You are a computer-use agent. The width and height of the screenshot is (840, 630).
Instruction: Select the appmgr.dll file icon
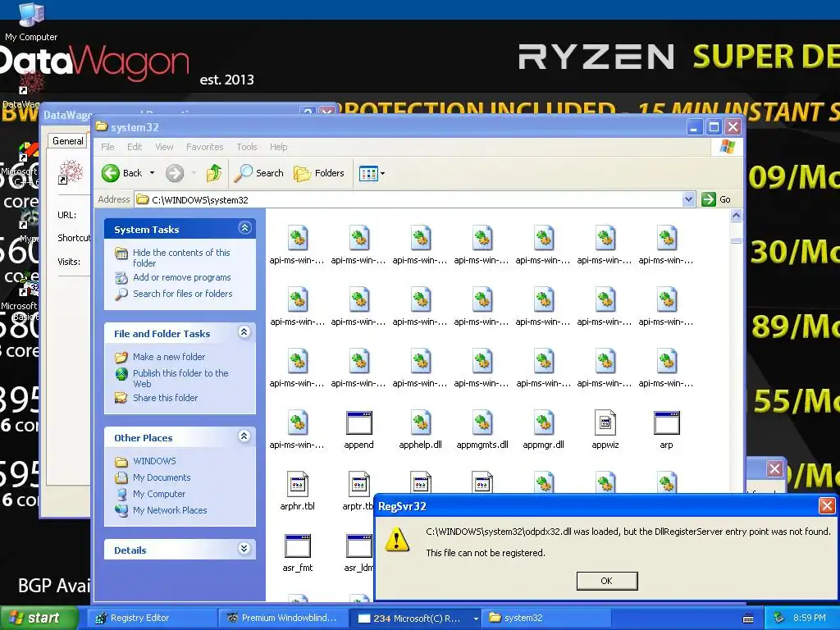pos(544,423)
